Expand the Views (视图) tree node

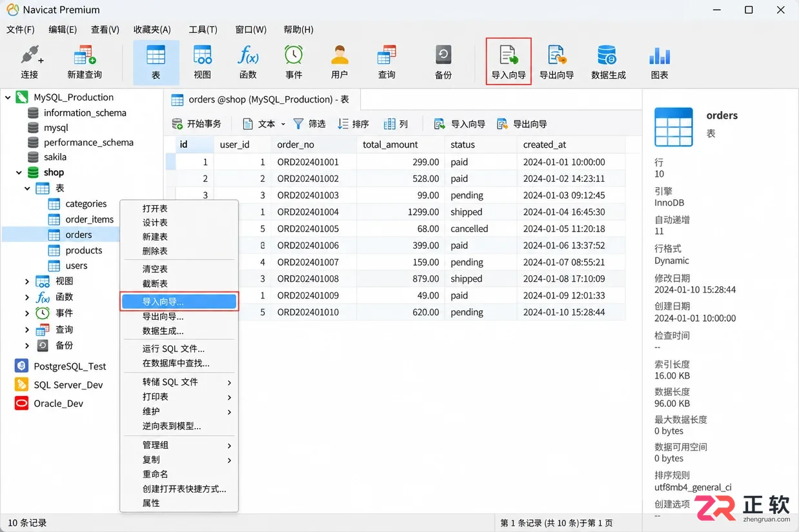click(x=27, y=281)
